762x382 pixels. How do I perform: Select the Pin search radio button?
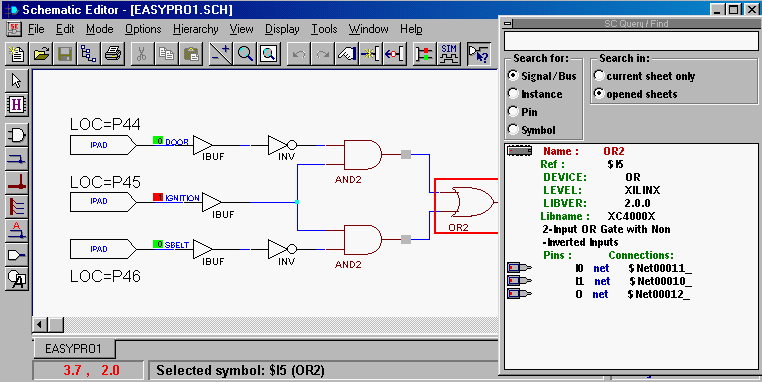tap(523, 112)
